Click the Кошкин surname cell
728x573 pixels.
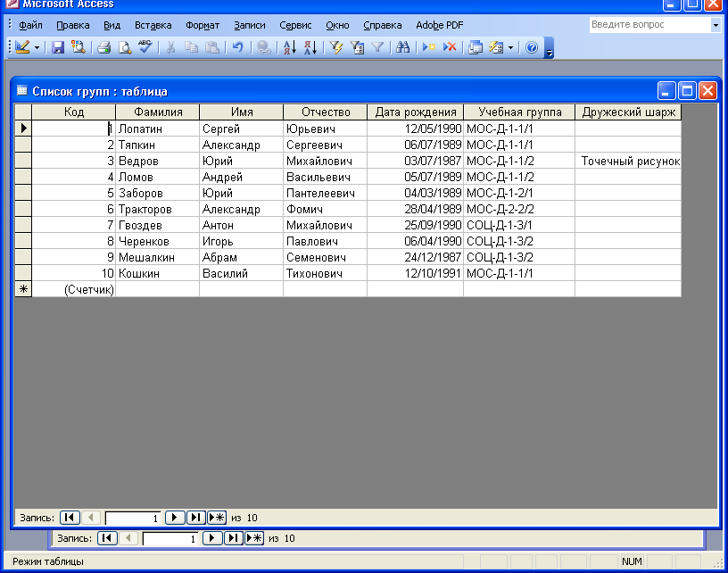[x=158, y=273]
